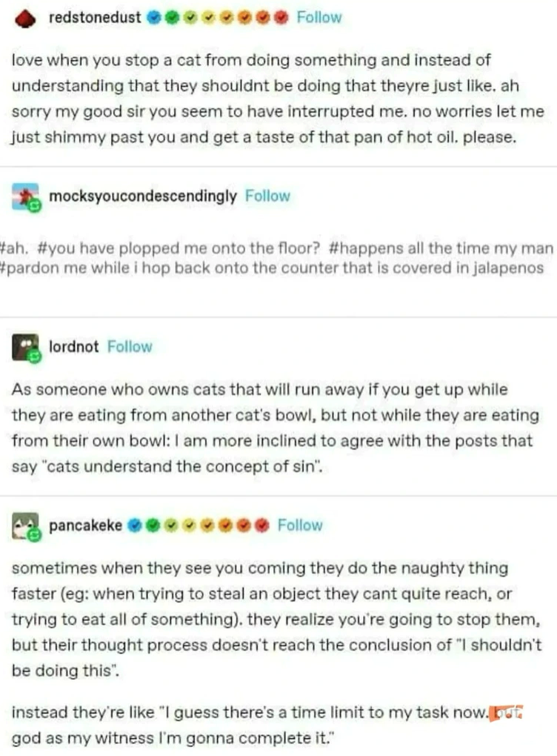Viewport: 557px width, 756px height.
Task: Click blue verified badge beside redstonedust
Action: click(154, 18)
